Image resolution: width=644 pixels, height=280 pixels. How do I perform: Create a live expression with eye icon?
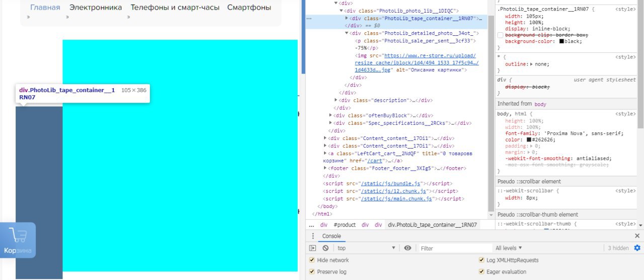(408, 248)
